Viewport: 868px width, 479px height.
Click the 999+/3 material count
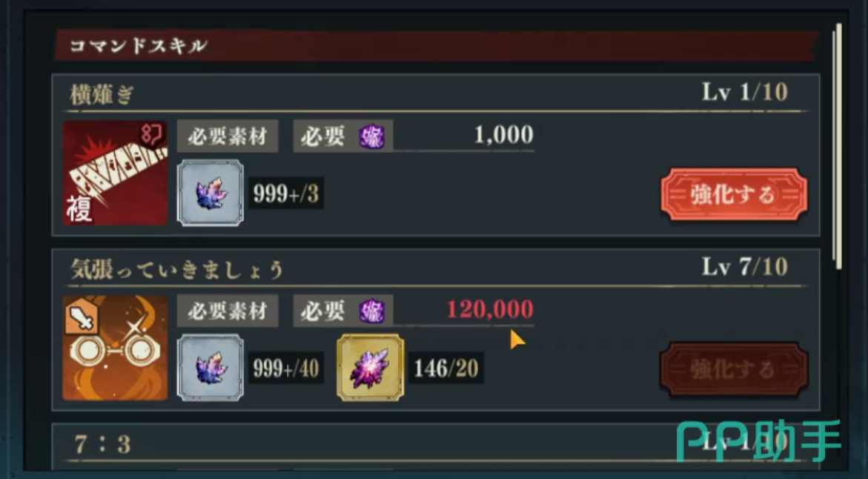click(x=286, y=194)
